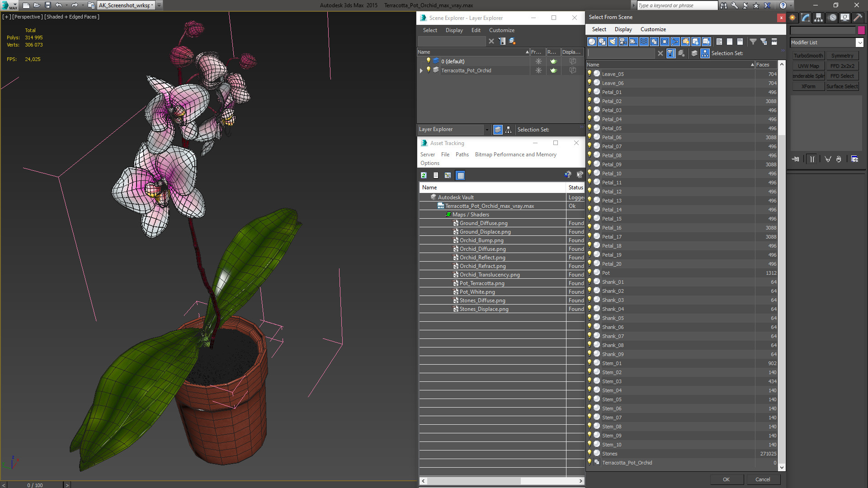Expand the Terracotta_Pot_Orchid layer tree arrow
The height and width of the screenshot is (488, 868).
pyautogui.click(x=421, y=70)
